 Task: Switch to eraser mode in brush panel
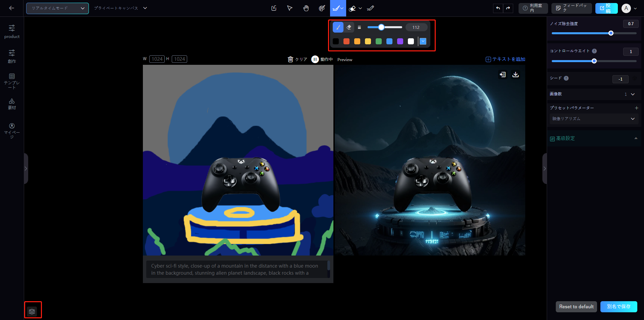coord(349,28)
